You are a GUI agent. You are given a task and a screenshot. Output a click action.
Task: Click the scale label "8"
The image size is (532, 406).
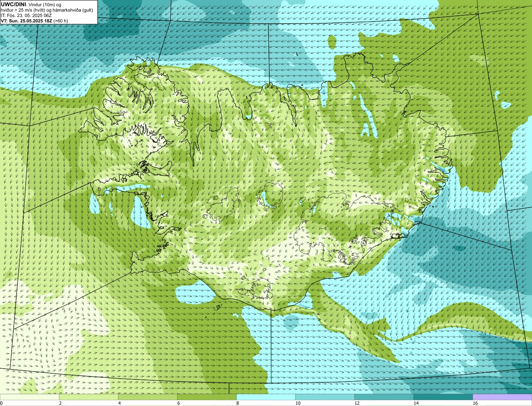pos(237,403)
